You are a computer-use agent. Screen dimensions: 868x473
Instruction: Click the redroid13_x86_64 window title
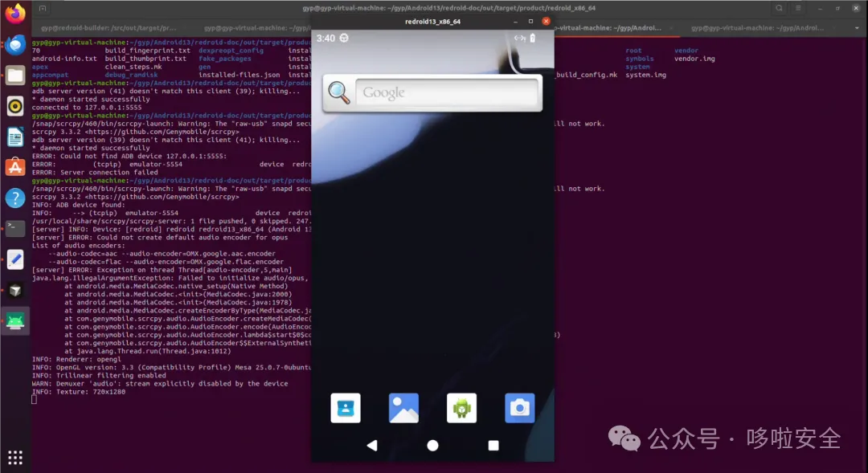coord(432,22)
